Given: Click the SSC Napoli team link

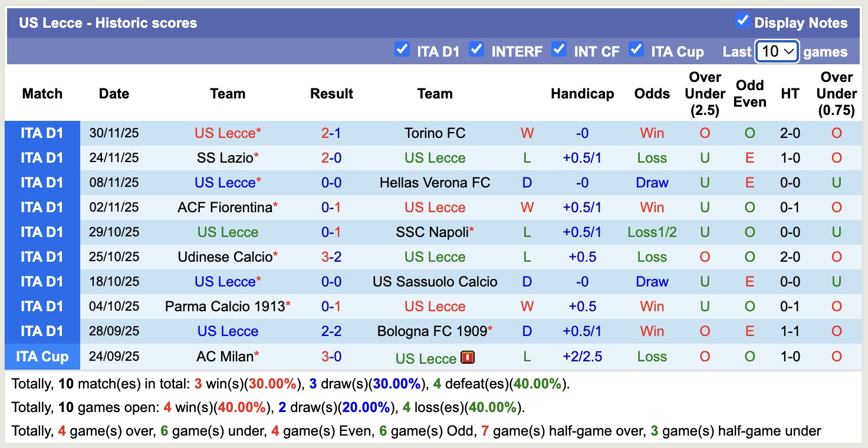Looking at the screenshot, I should [435, 232].
